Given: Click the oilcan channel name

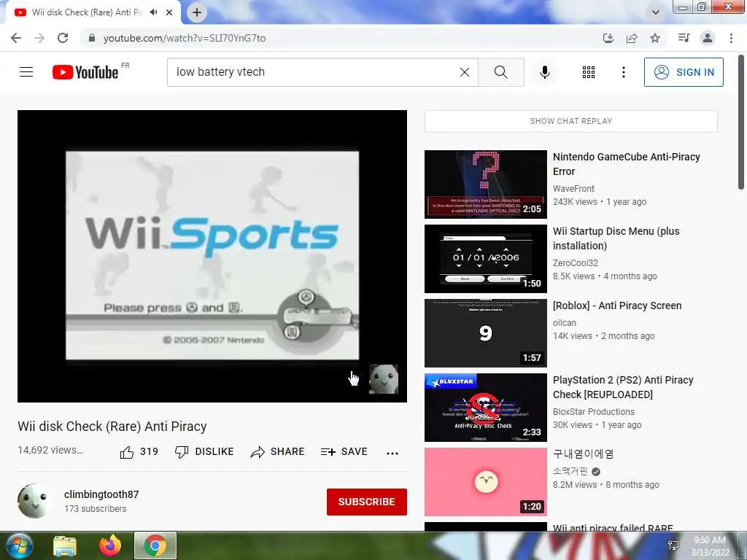Looking at the screenshot, I should (x=565, y=323).
